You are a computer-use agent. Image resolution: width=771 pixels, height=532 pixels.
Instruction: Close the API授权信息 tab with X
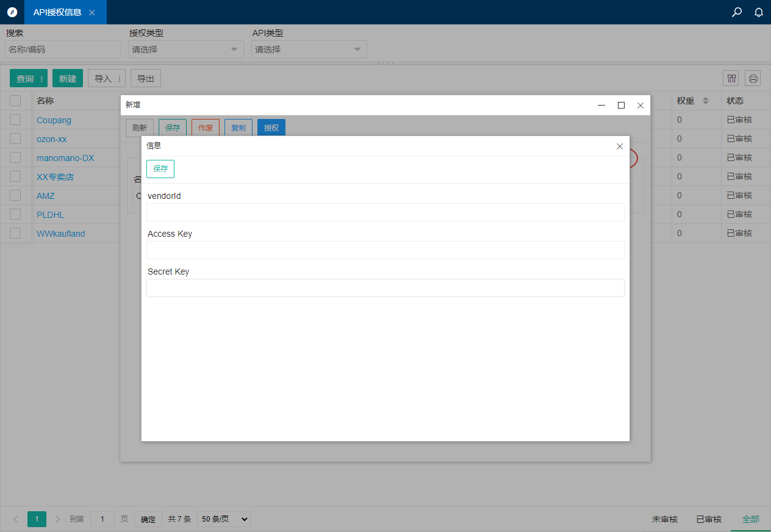click(x=92, y=12)
